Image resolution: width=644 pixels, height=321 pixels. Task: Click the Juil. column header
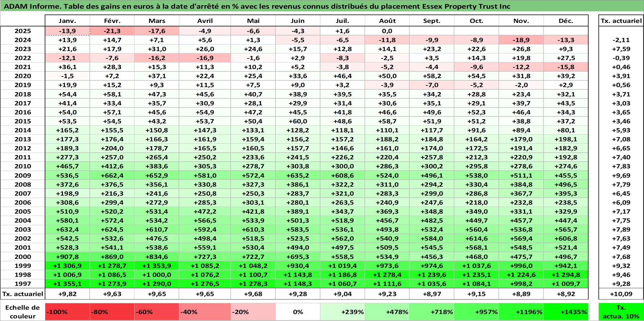[342, 21]
